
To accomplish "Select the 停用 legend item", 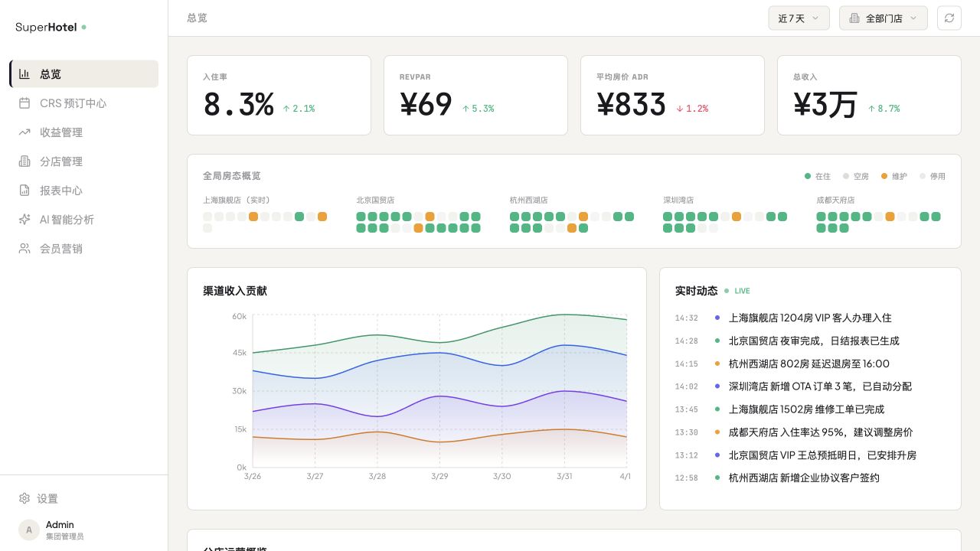I will [x=933, y=176].
